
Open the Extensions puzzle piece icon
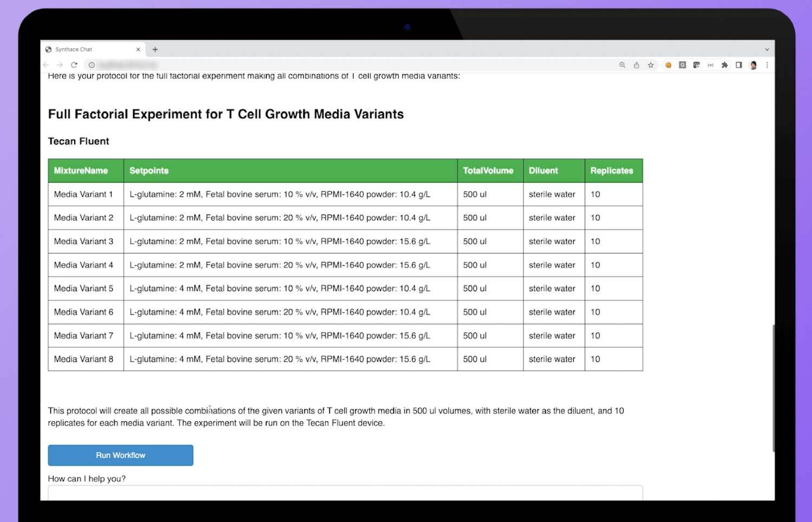click(724, 65)
